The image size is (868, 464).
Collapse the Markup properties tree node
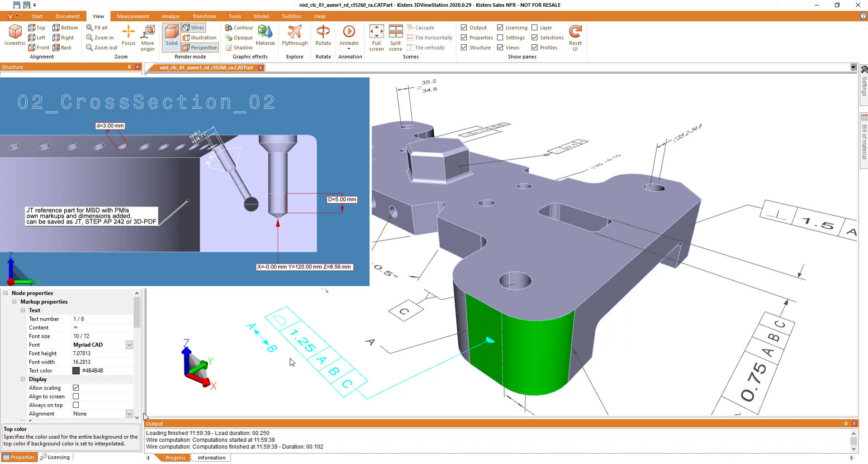tap(15, 301)
